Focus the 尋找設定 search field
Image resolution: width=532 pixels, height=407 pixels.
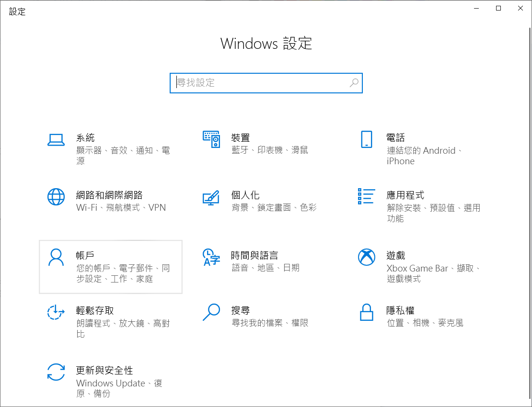point(259,83)
